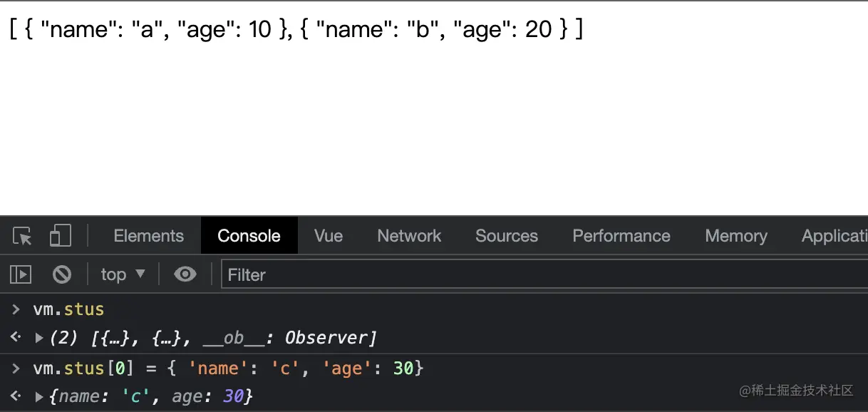The width and height of the screenshot is (868, 412).
Task: Open the Sources tab
Action: [x=506, y=236]
